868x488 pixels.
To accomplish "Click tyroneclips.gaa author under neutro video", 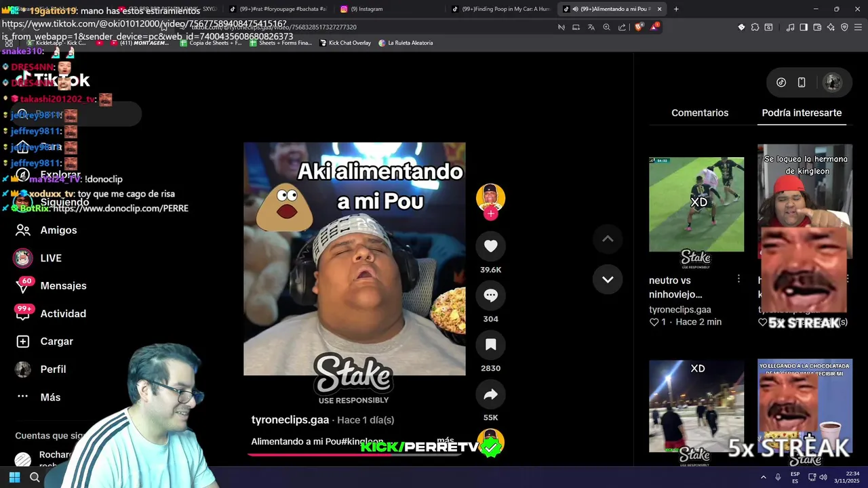I will 680,309.
